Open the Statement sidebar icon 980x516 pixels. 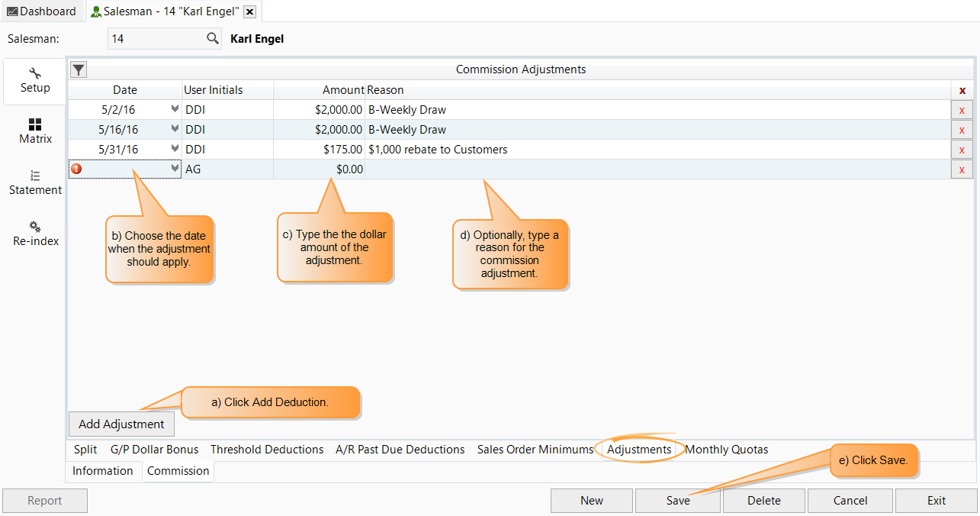click(x=34, y=176)
